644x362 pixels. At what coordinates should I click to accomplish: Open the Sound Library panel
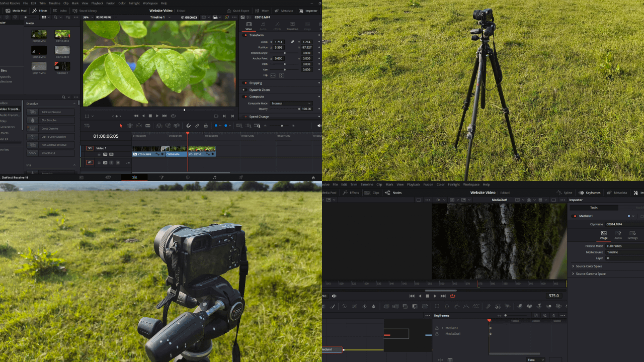86,11
